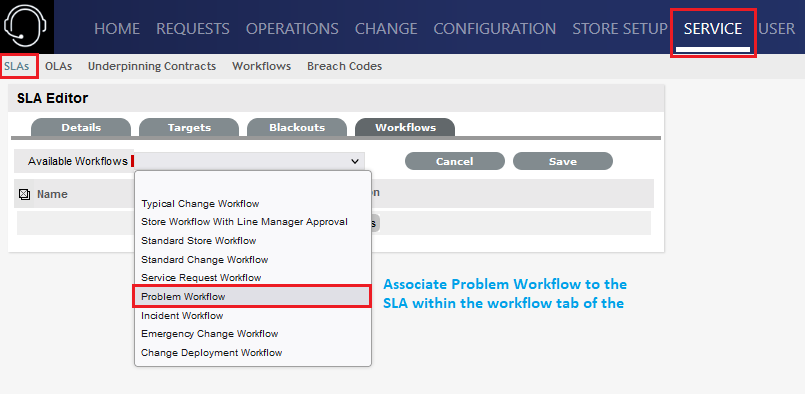Choose Change Deployment Workflow entry
808x398 pixels.
click(211, 353)
